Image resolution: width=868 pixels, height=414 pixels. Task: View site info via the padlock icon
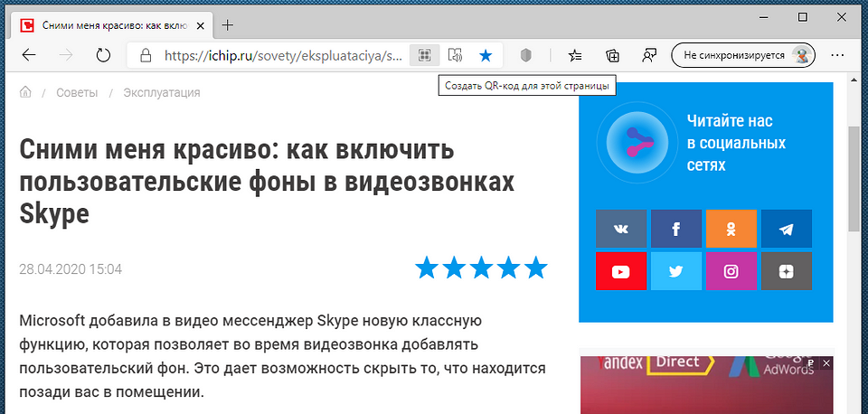click(x=145, y=55)
